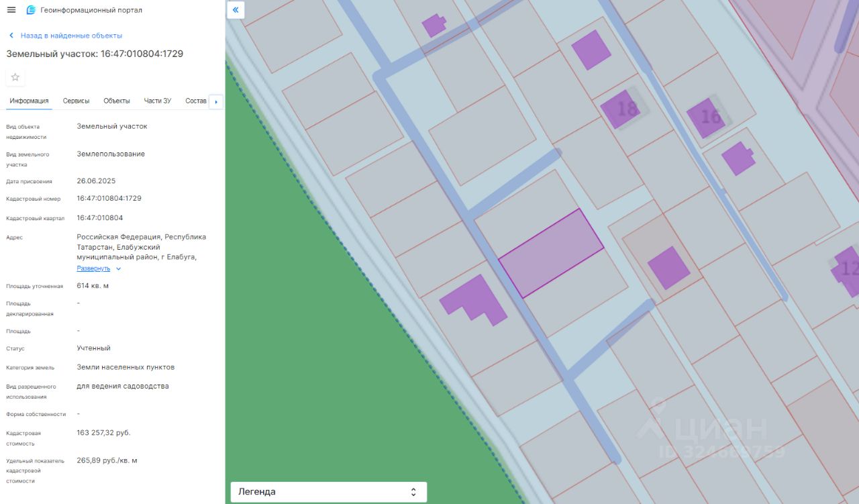Click the category value Земли населенных пунктов
859x504 pixels.
(x=125, y=367)
